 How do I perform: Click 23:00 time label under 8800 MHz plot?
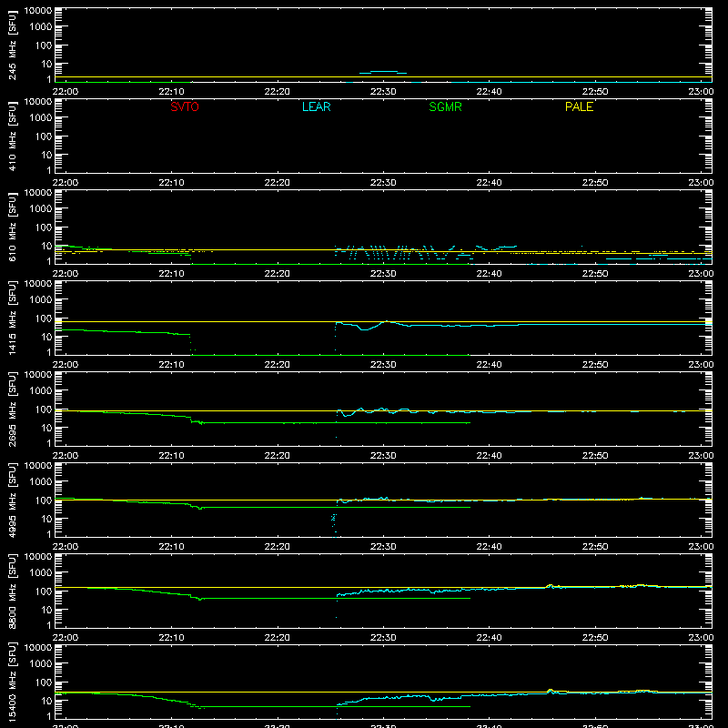click(701, 638)
